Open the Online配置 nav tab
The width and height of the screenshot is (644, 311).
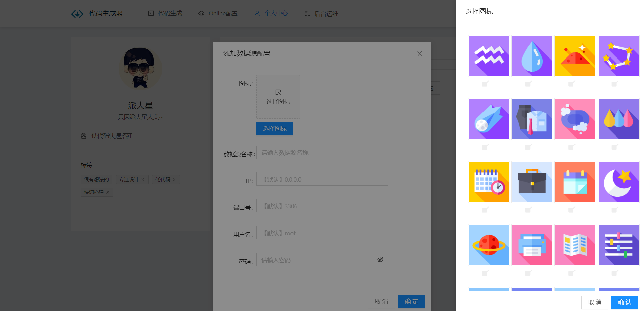tap(218, 13)
